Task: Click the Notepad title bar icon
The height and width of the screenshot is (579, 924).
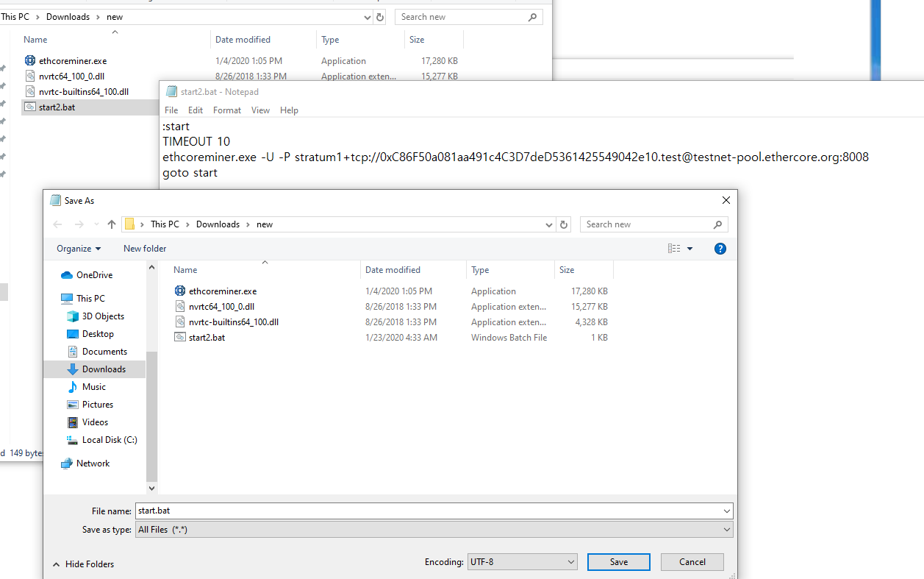Action: (171, 92)
